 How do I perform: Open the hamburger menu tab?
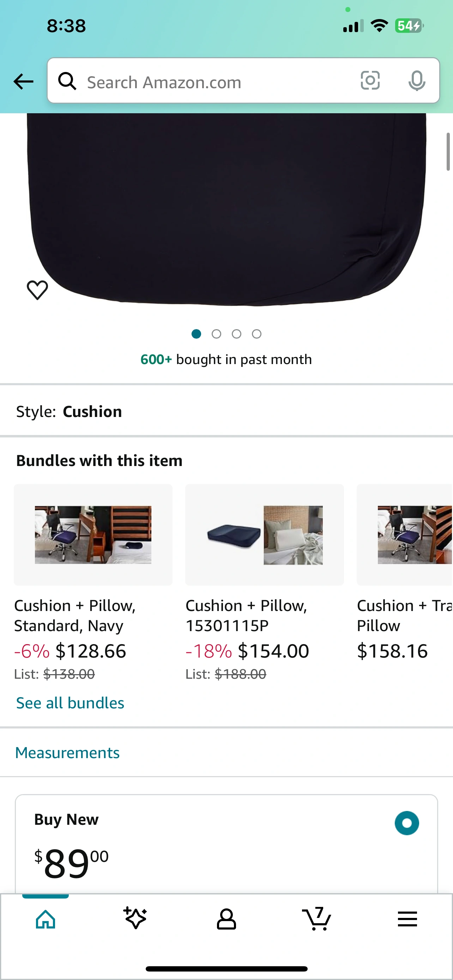click(407, 919)
